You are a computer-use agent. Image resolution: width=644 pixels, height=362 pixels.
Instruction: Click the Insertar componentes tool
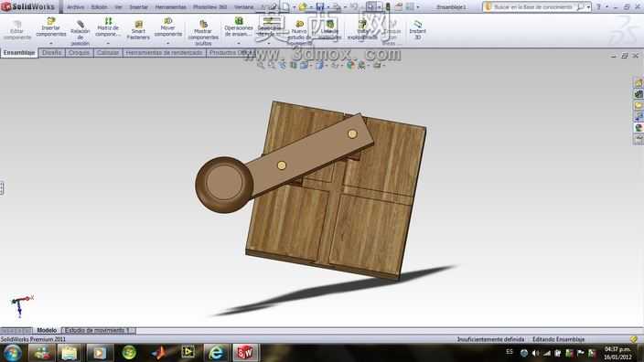51,27
